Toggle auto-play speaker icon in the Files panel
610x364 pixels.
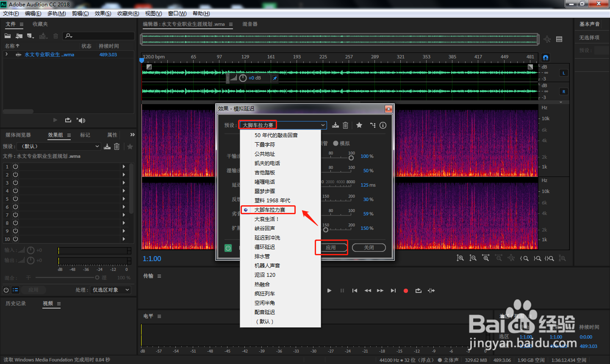[x=81, y=120]
